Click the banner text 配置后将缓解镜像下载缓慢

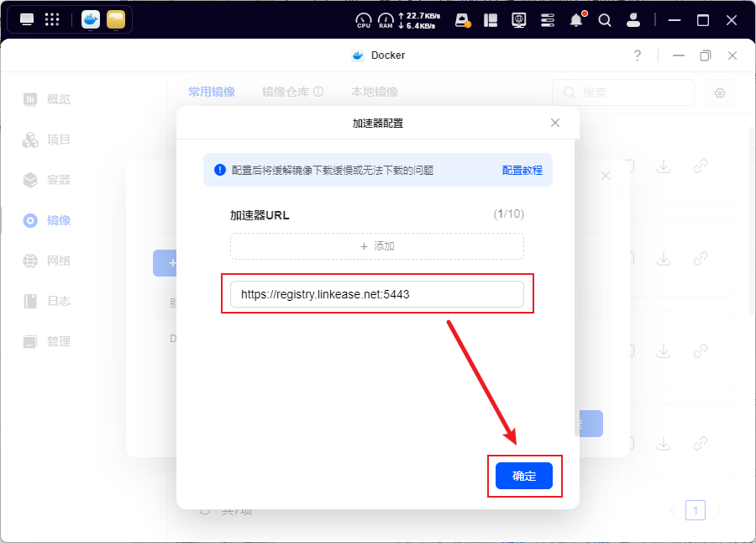pyautogui.click(x=332, y=171)
